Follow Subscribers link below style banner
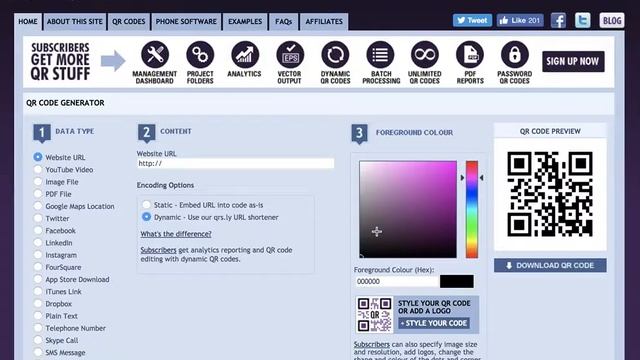 371,344
